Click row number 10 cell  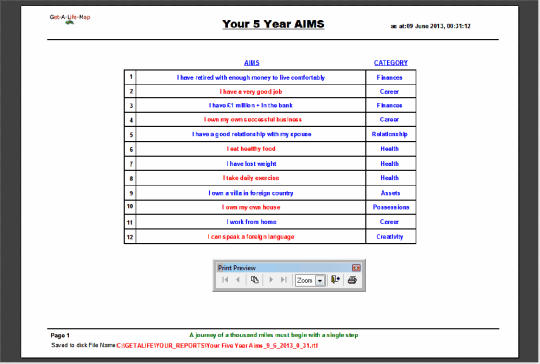click(130, 206)
